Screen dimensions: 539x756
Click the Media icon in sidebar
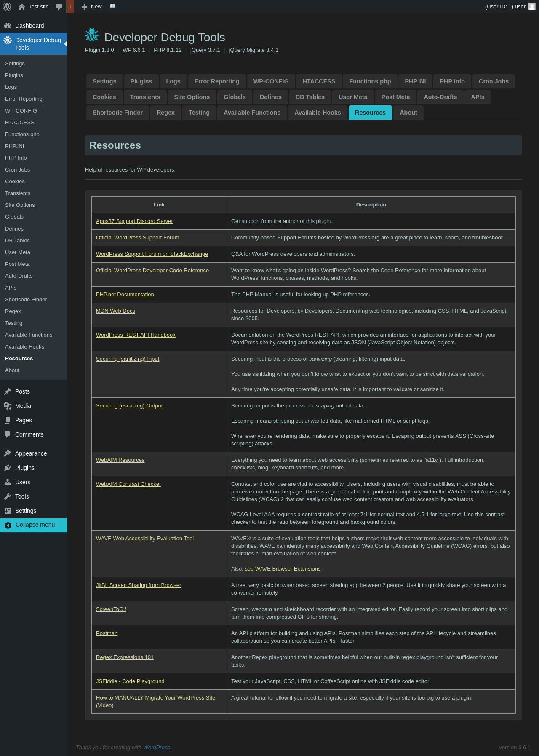[x=8, y=406]
